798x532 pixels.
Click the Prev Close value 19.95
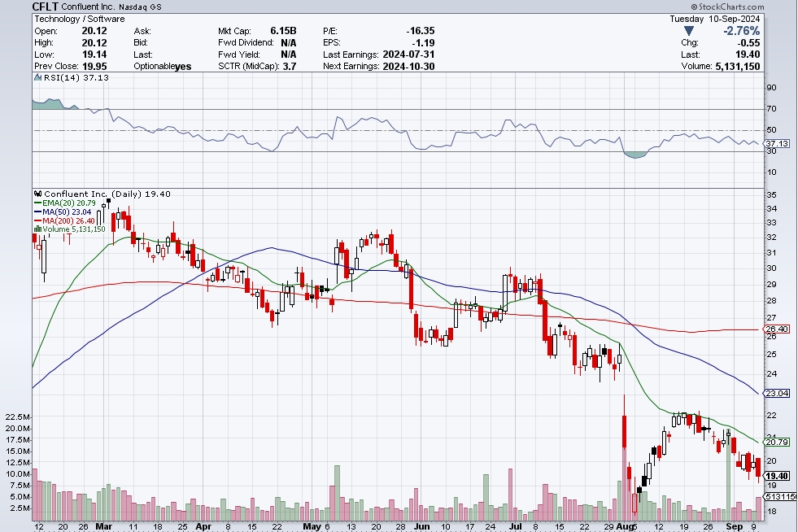[x=94, y=66]
